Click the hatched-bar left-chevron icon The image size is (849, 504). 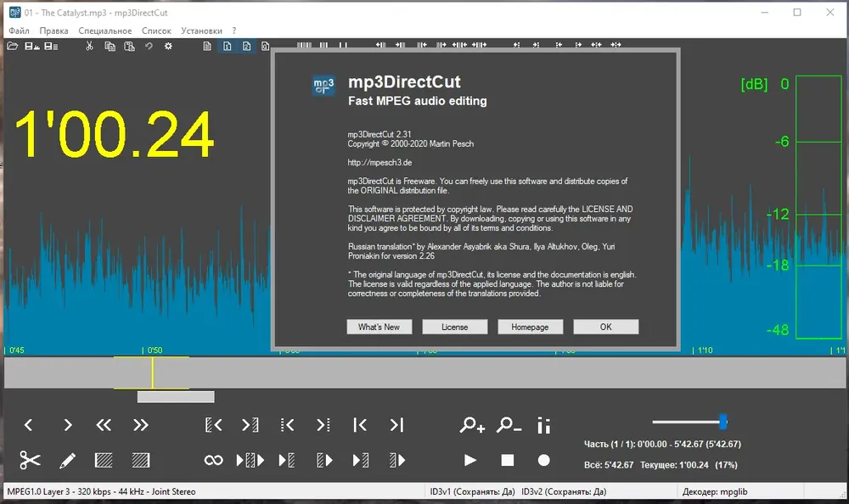coord(213,425)
